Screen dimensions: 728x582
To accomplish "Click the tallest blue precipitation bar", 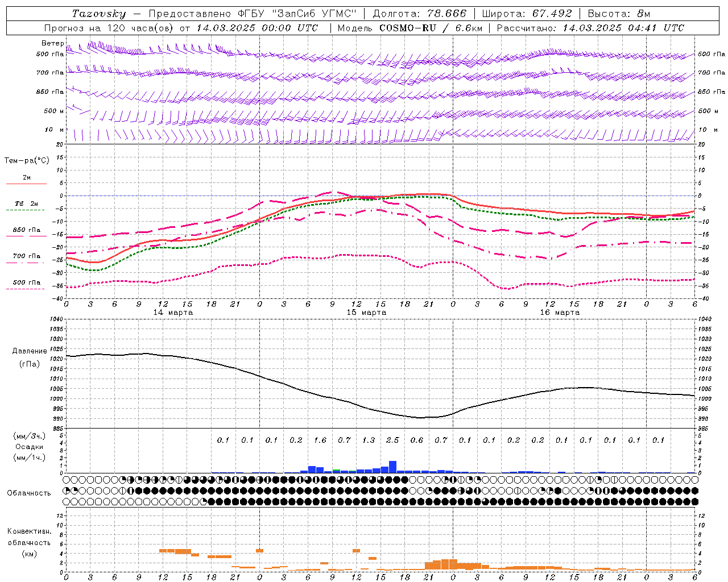I will [x=392, y=467].
